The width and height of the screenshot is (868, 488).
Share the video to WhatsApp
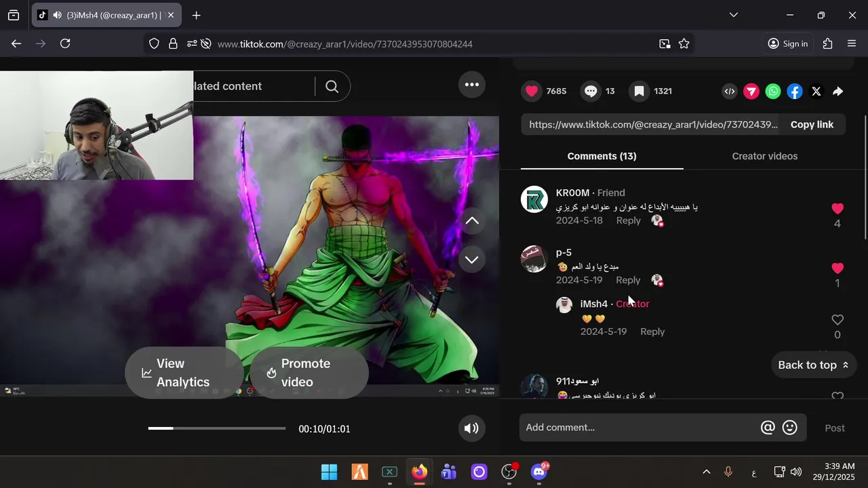(x=773, y=91)
